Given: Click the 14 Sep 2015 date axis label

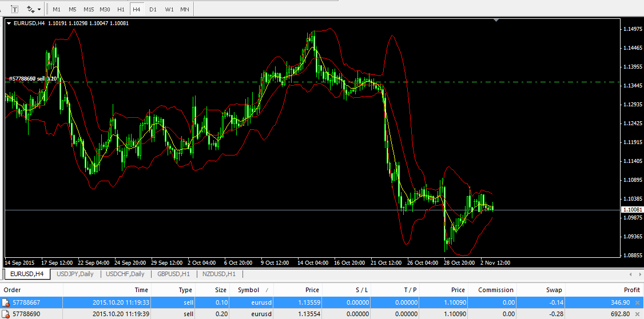Looking at the screenshot, I should 19,262.
